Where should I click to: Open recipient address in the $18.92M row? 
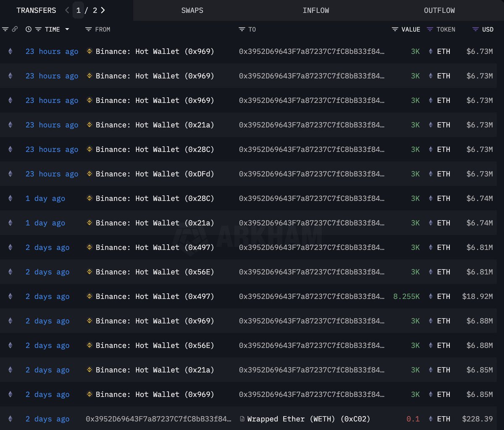coord(312,296)
